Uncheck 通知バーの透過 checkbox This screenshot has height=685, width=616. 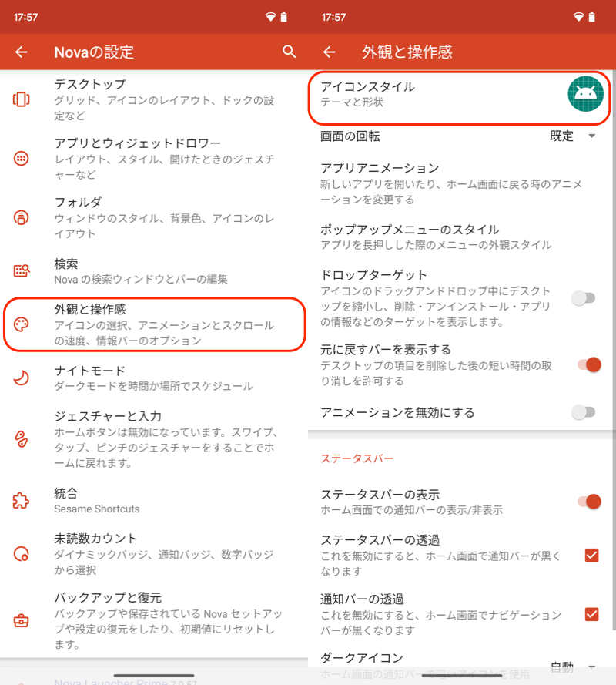pos(591,614)
